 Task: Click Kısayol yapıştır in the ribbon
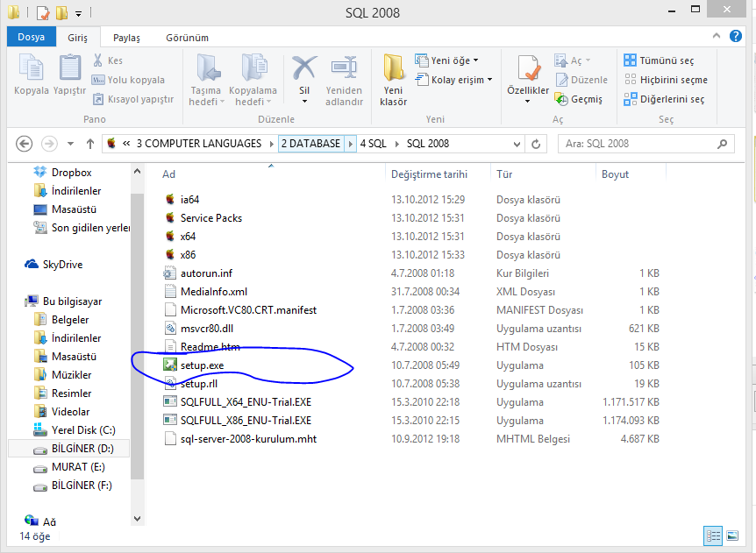pos(133,99)
